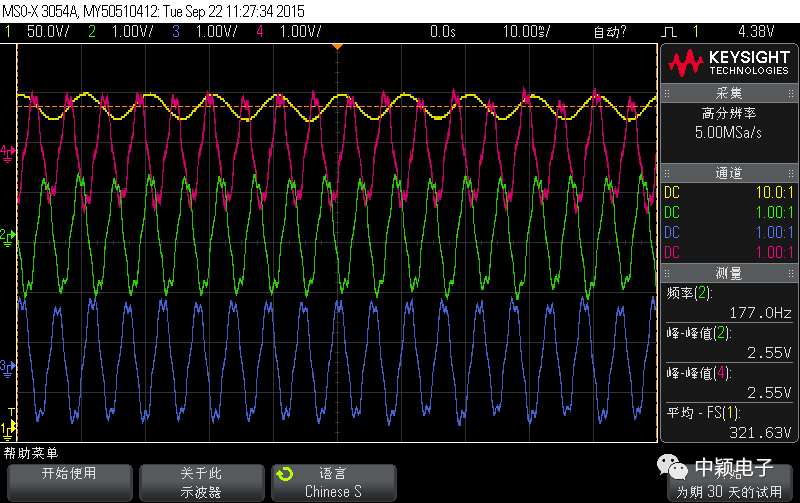The height and width of the screenshot is (503, 800).
Task: Open the 通道 panel header
Action: [729, 173]
